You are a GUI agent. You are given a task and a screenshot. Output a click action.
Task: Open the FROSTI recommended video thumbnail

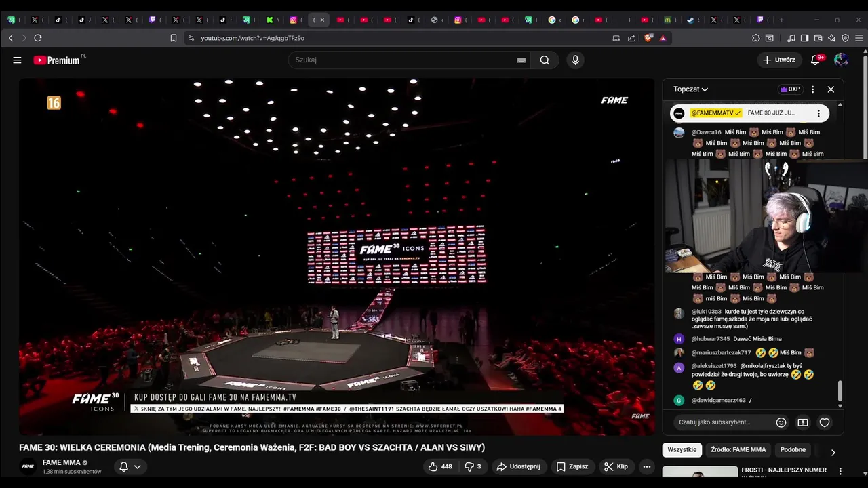pyautogui.click(x=700, y=472)
